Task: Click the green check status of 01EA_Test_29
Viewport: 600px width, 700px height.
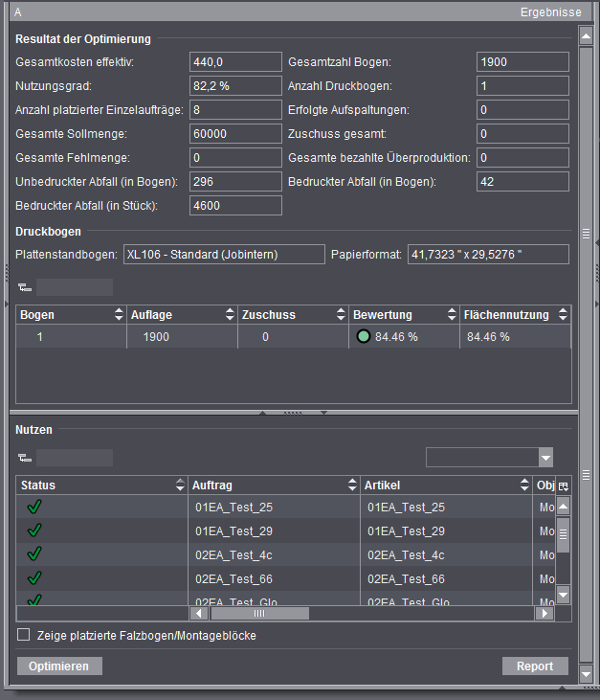Action: pos(34,531)
